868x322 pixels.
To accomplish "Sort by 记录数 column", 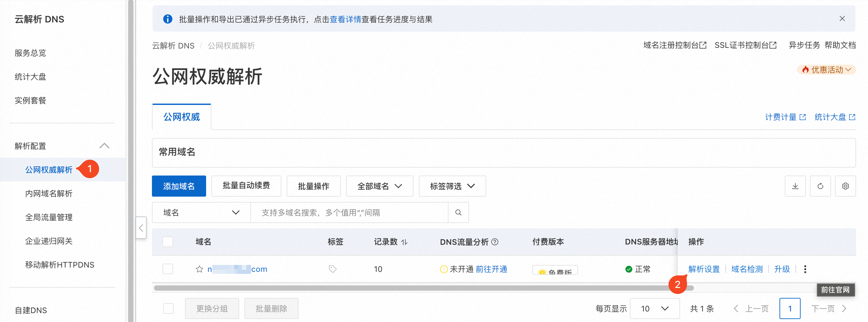I will click(405, 242).
